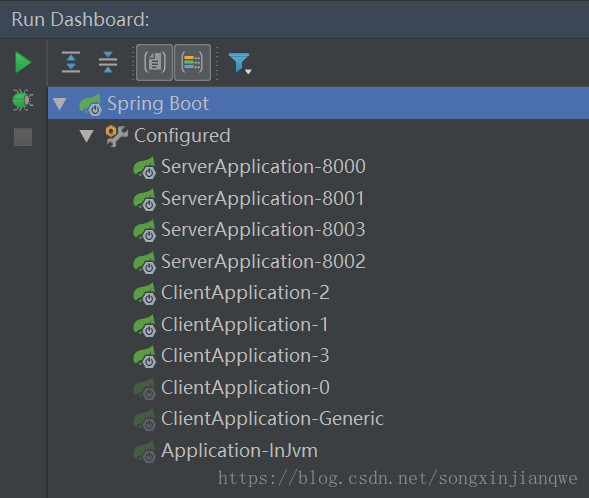Select ServerApplication-8001 configuration
The image size is (589, 498).
pos(263,199)
